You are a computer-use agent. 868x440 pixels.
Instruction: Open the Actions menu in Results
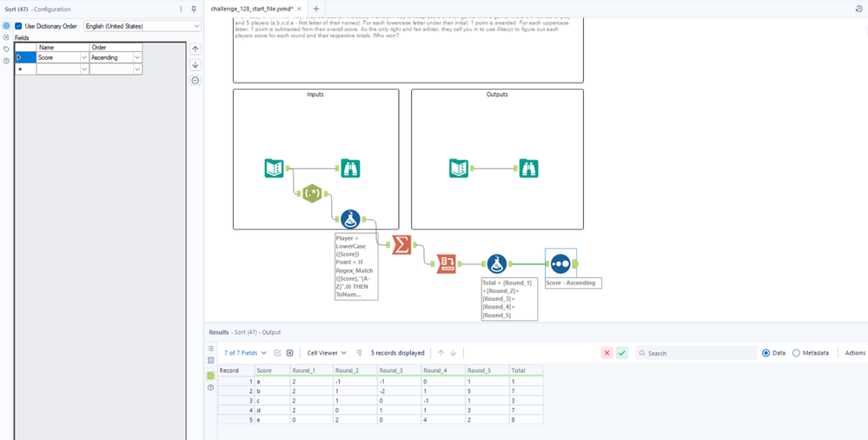pos(855,353)
